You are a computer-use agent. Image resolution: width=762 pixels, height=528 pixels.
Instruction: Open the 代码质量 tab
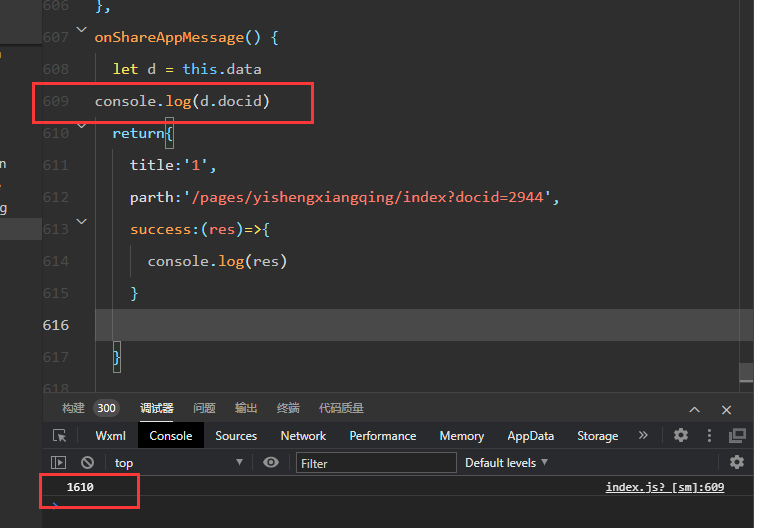coord(341,408)
